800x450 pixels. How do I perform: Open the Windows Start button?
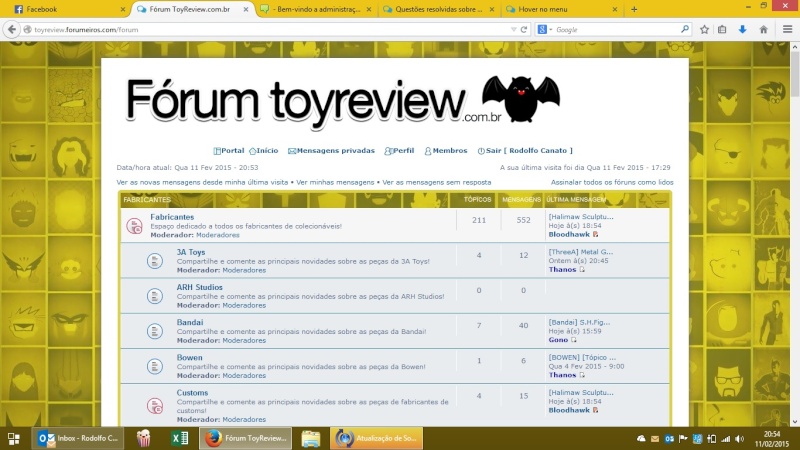pyautogui.click(x=14, y=438)
